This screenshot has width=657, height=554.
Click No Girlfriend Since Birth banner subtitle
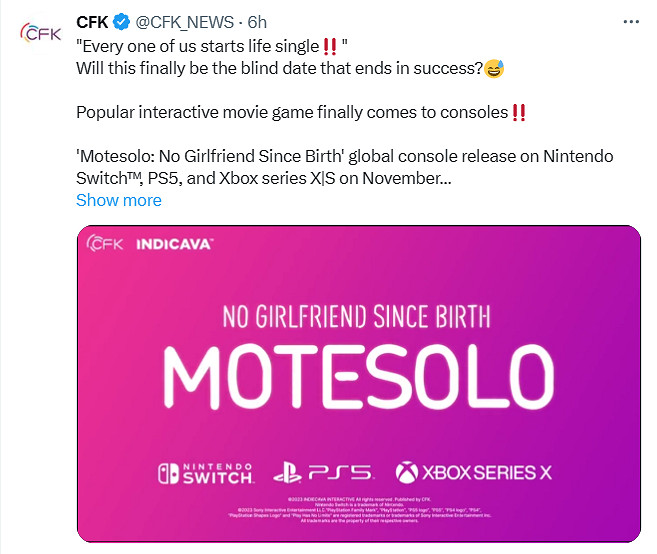coord(357,319)
